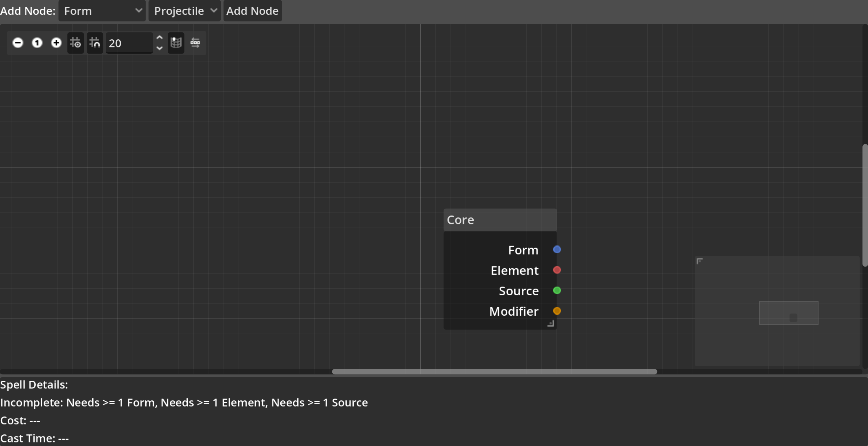868x446 pixels.
Task: Decrease snap distance with down arrow
Action: click(x=160, y=48)
